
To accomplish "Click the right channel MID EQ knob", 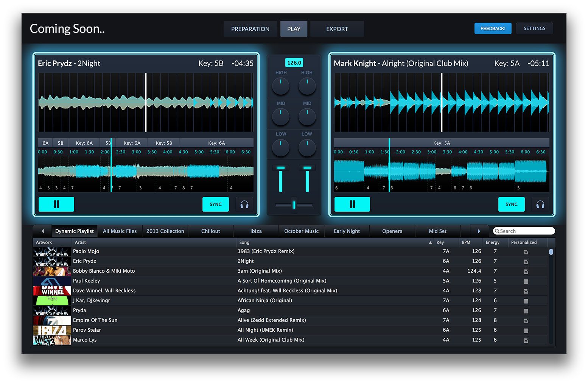I will point(307,117).
